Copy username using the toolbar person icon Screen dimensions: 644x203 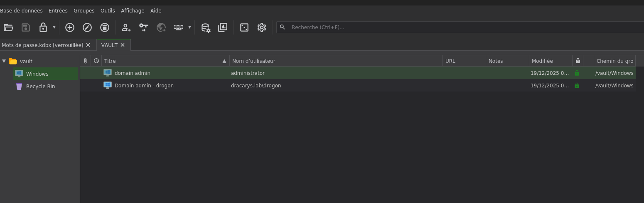coord(126,27)
